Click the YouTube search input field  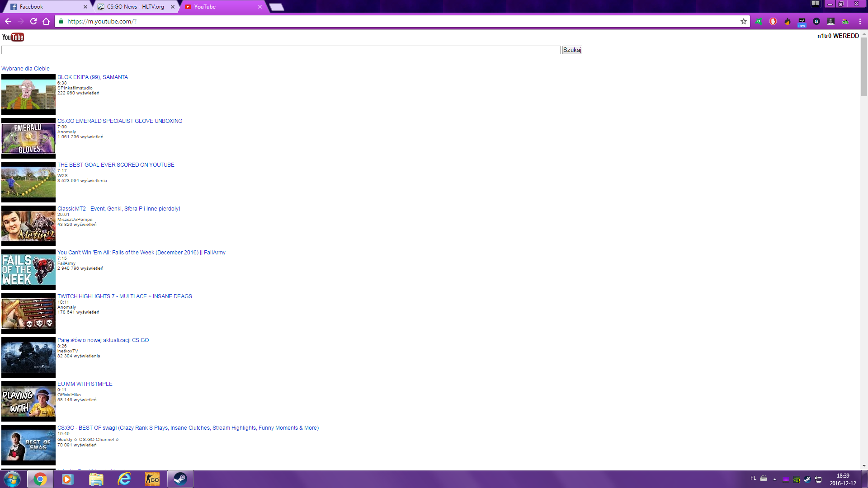(x=281, y=50)
